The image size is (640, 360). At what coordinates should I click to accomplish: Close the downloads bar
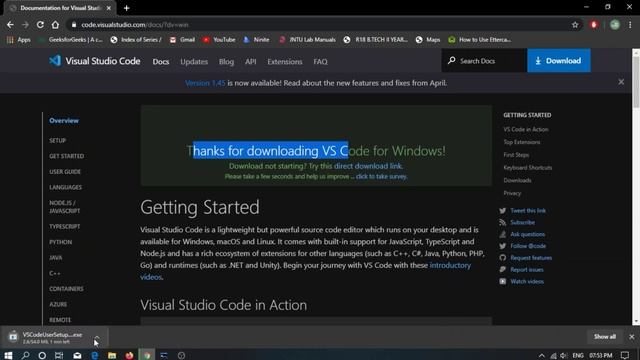[x=632, y=337]
